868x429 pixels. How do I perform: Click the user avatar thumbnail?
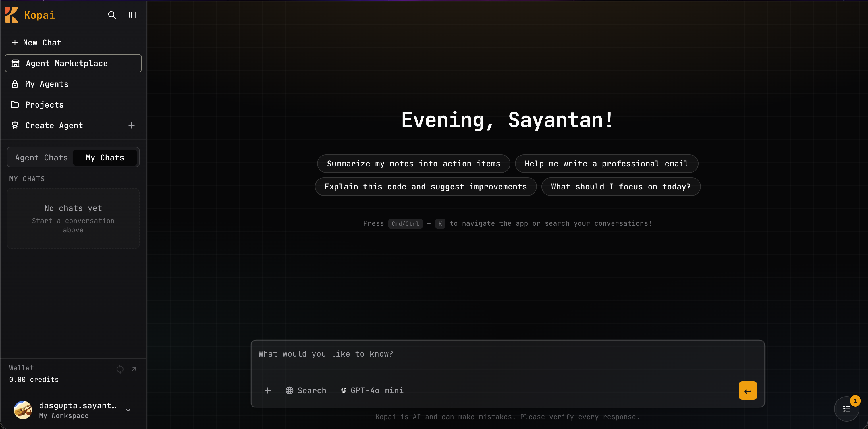coord(23,410)
